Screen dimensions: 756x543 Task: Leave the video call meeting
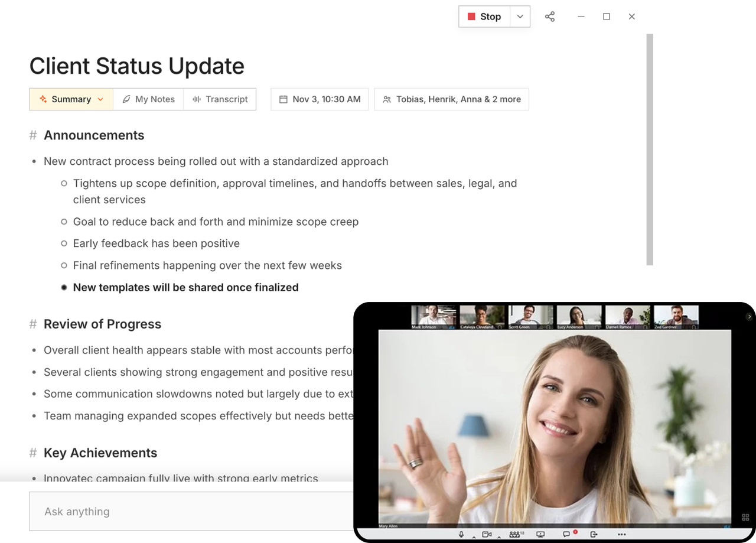[594, 534]
